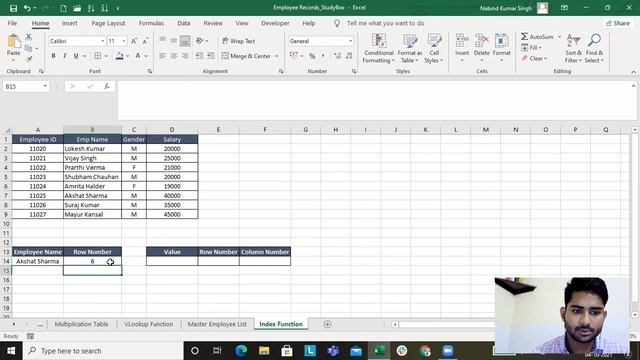
Task: Open the Fill dropdown
Action: point(531,48)
